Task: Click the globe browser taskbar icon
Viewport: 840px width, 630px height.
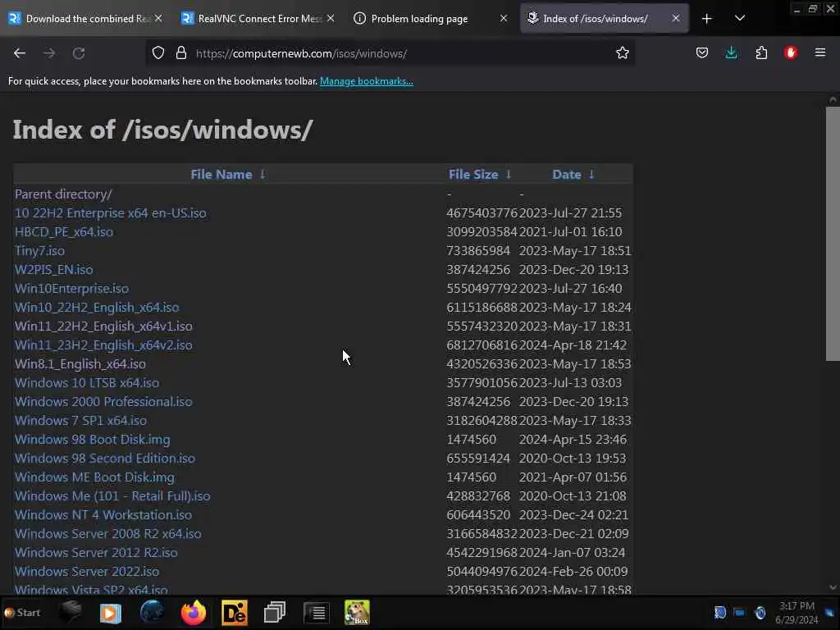Action: tap(152, 612)
